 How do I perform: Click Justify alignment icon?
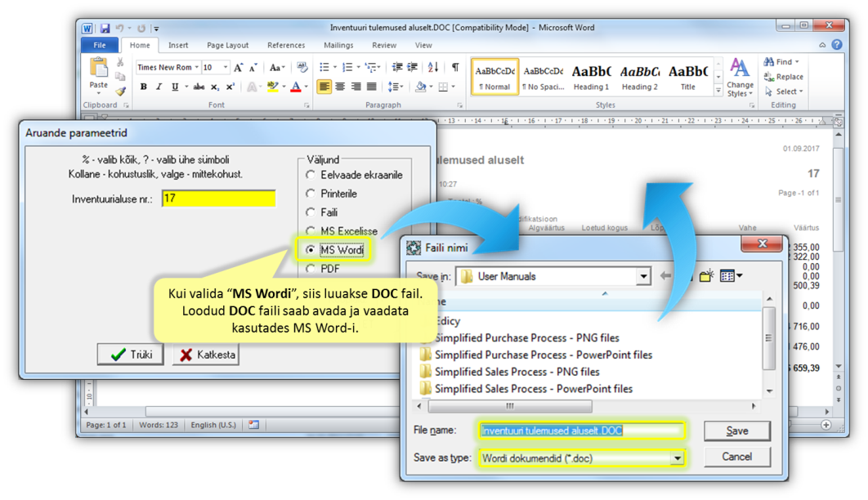371,87
